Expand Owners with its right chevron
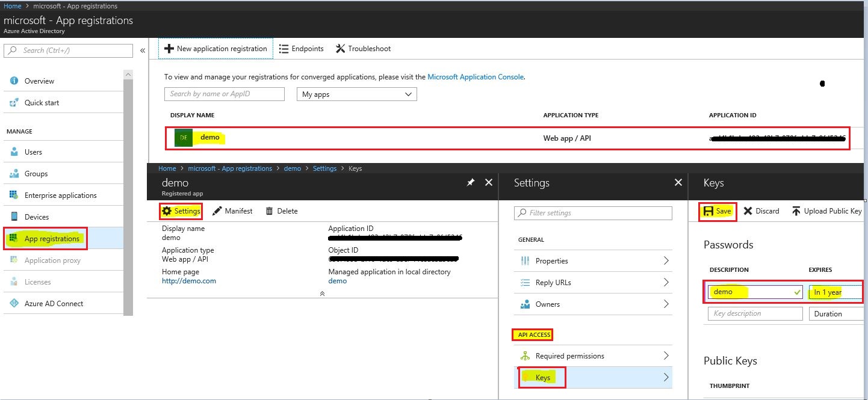868x400 pixels. (666, 304)
